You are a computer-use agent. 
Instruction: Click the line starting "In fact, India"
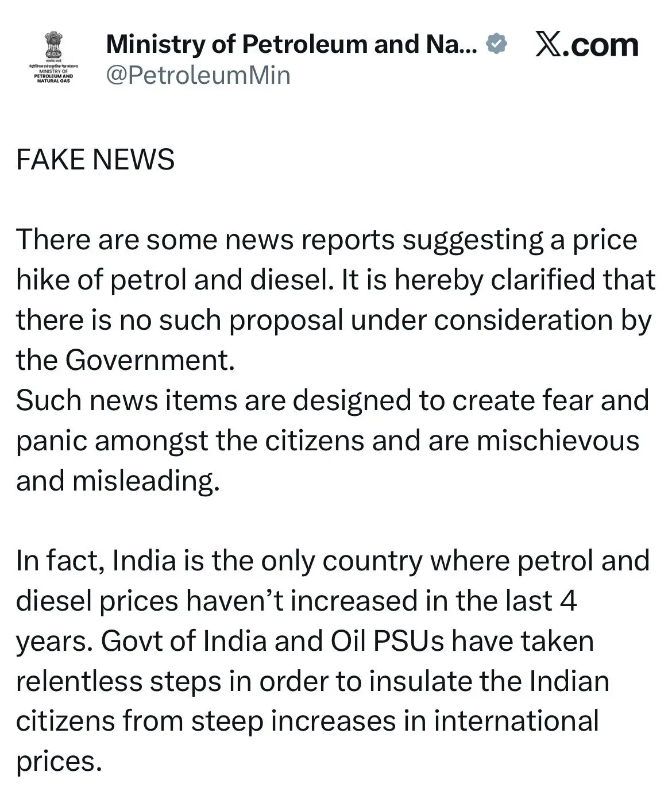tap(332, 561)
